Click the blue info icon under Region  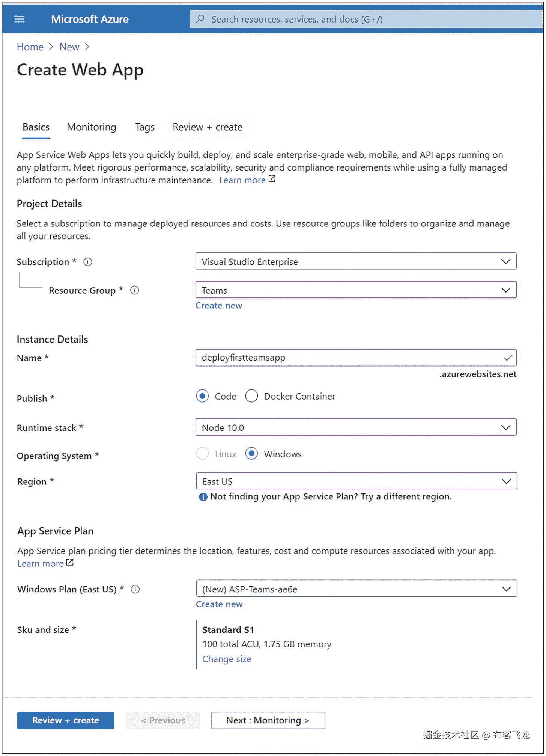pos(203,497)
